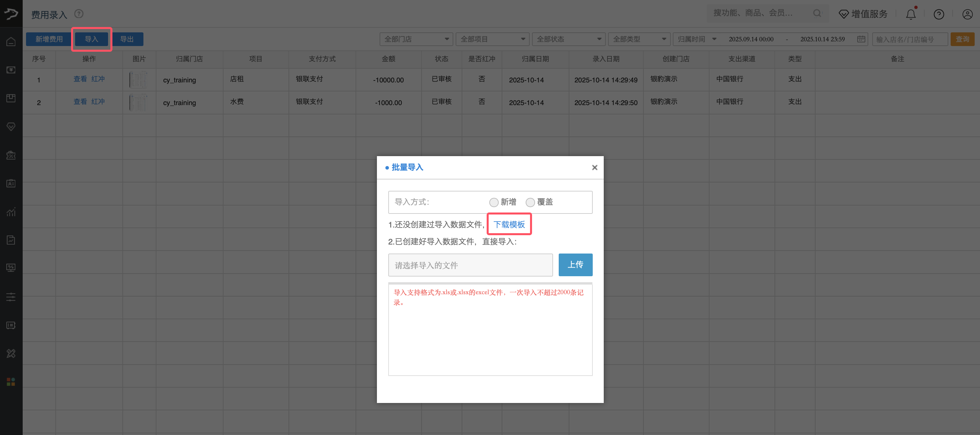
Task: Click the notification bell icon
Action: click(911, 14)
